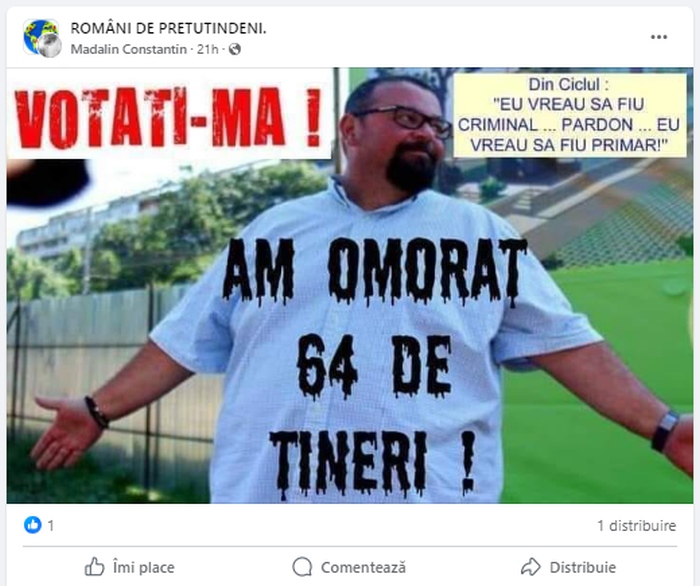Open the post photo in full view
700x586 pixels.
(350, 286)
